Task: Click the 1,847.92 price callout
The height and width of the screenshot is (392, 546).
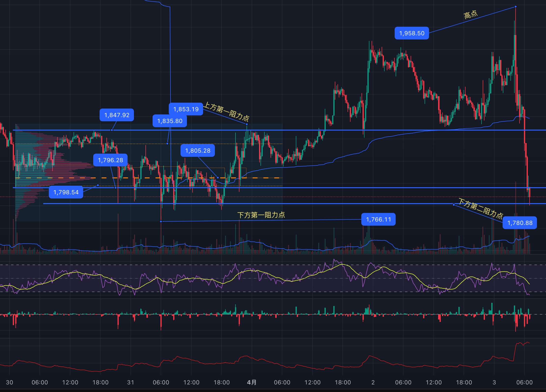Action: (117, 115)
